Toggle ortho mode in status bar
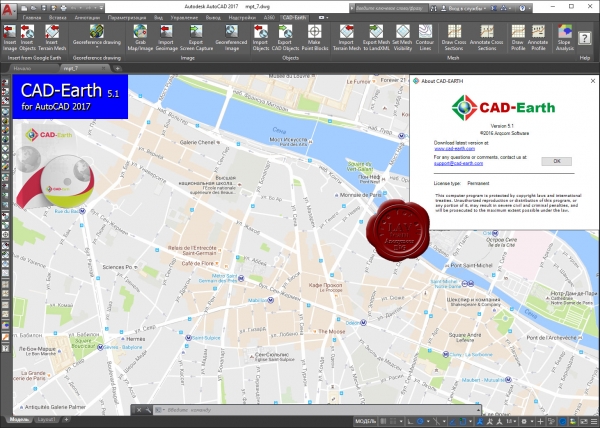The height and width of the screenshot is (428, 600). (x=411, y=421)
